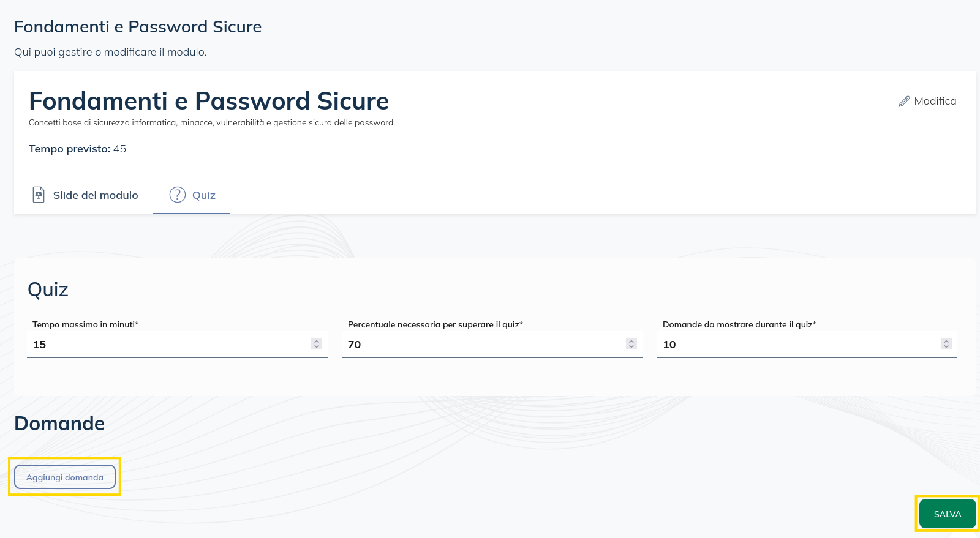The width and height of the screenshot is (980, 538).
Task: Increase Domande da mostrare using its stepper arrow
Action: coord(947,341)
